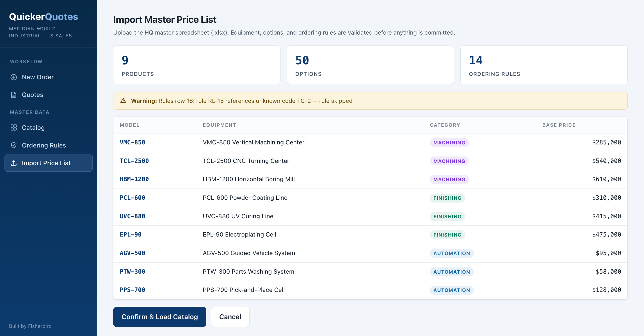Click the EQUIPMENT column header
644x336 pixels.
(x=220, y=125)
